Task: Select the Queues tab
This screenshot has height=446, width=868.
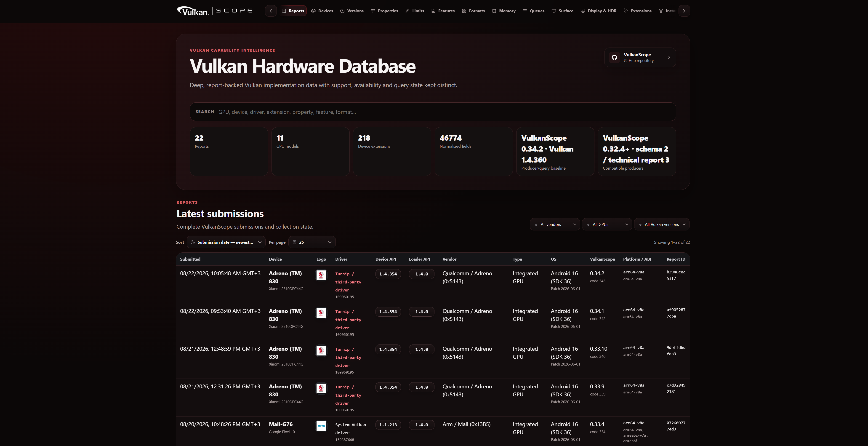Action: pos(534,11)
